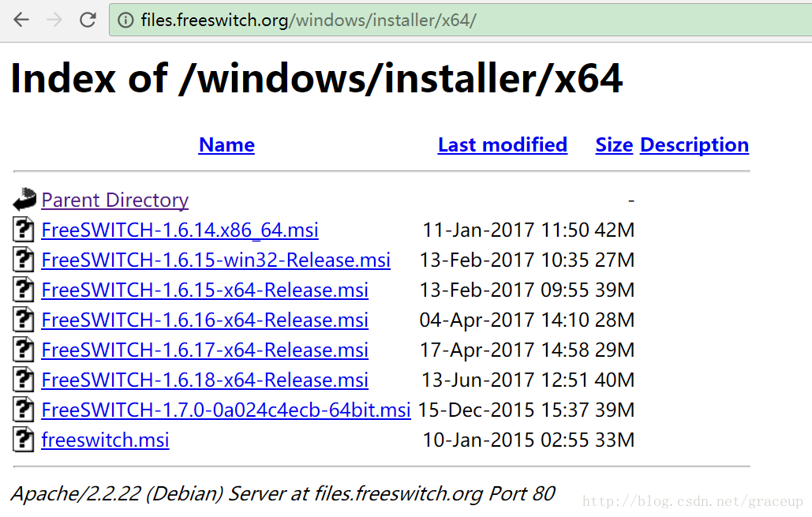Click file icon beside FreeSWITCH-1.6.15-x64-Release.msi
812x517 pixels.
click(24, 290)
